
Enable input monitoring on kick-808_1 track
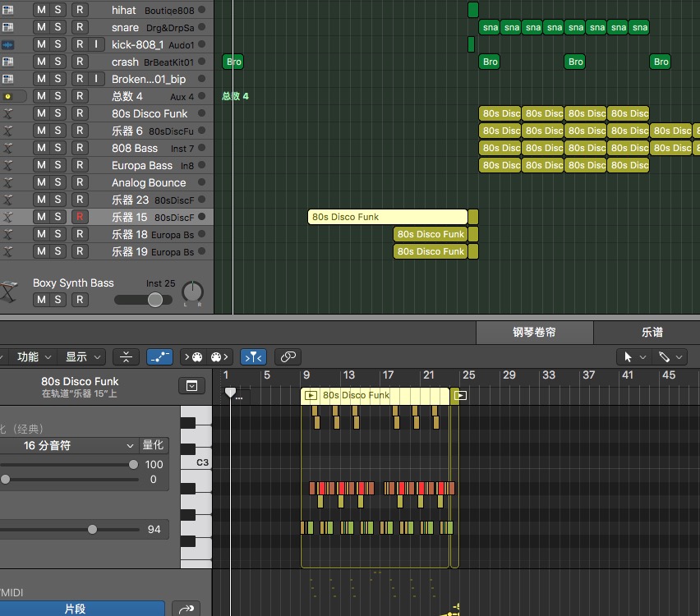(x=96, y=44)
